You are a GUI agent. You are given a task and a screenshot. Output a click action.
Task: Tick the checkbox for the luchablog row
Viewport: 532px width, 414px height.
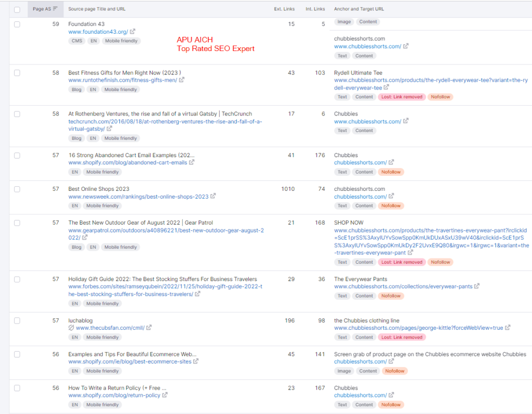pos(17,321)
